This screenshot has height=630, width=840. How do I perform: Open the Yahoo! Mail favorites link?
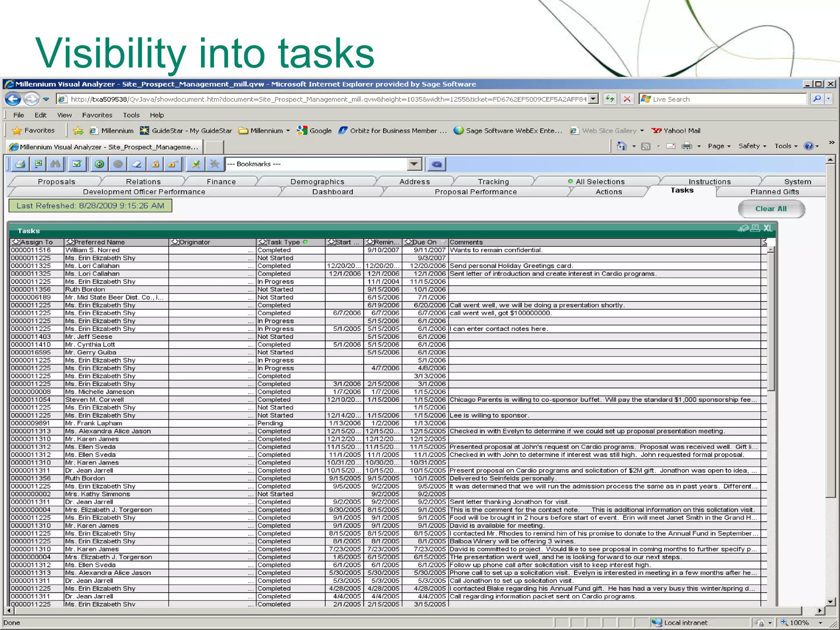pyautogui.click(x=676, y=131)
